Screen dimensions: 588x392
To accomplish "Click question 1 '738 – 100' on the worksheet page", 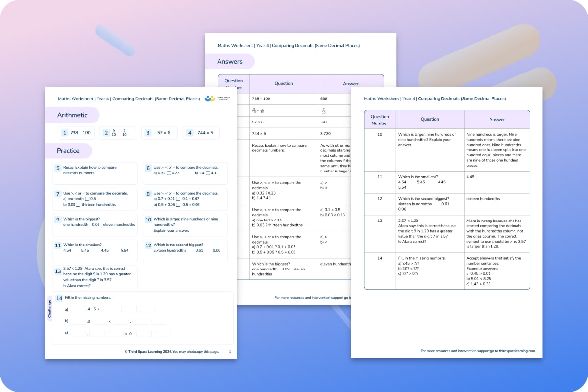I will tap(77, 133).
